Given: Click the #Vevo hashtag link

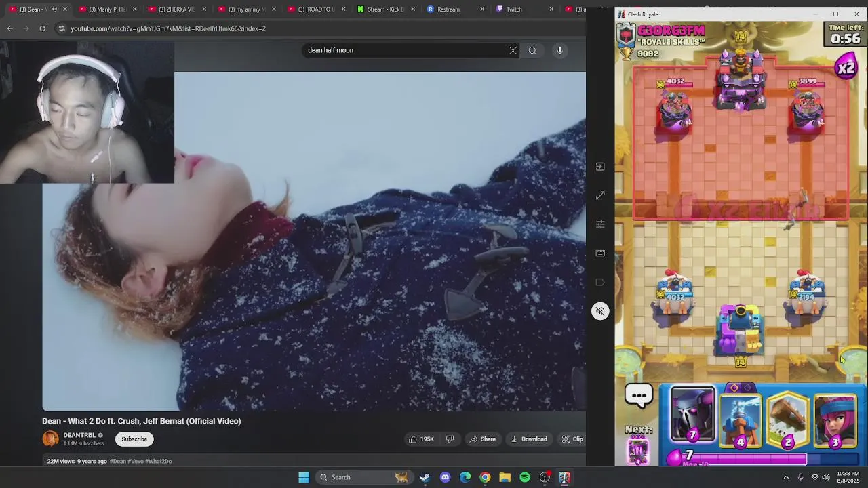Looking at the screenshot, I should 135,461.
